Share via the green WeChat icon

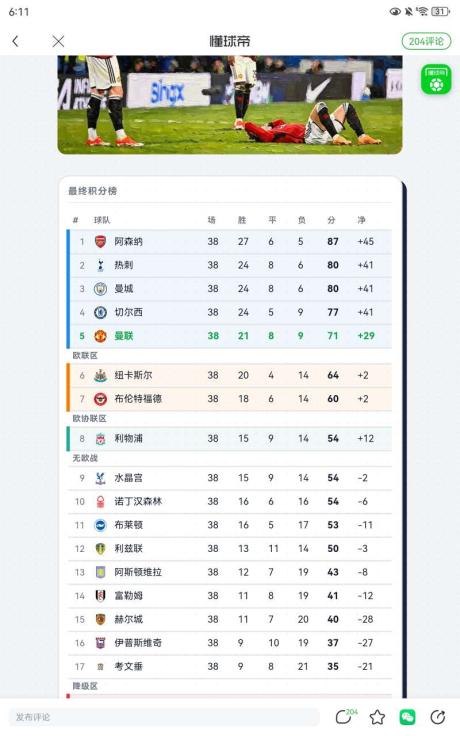pyautogui.click(x=407, y=717)
